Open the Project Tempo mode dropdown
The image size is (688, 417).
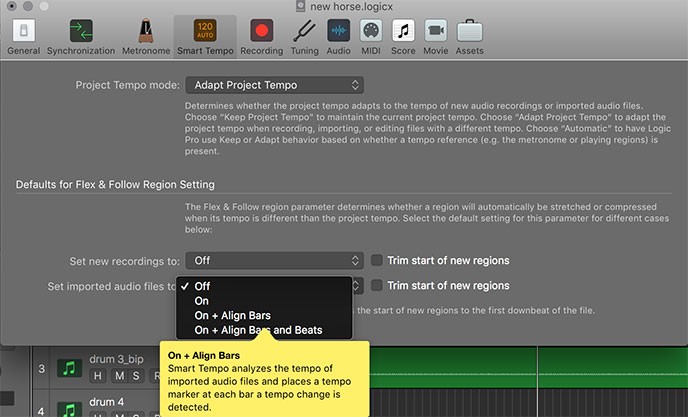pos(275,85)
